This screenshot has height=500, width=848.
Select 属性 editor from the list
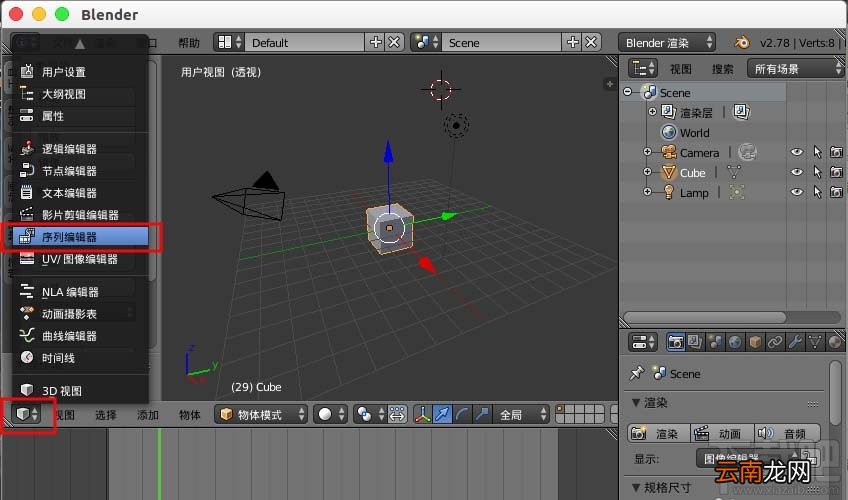coord(80,116)
